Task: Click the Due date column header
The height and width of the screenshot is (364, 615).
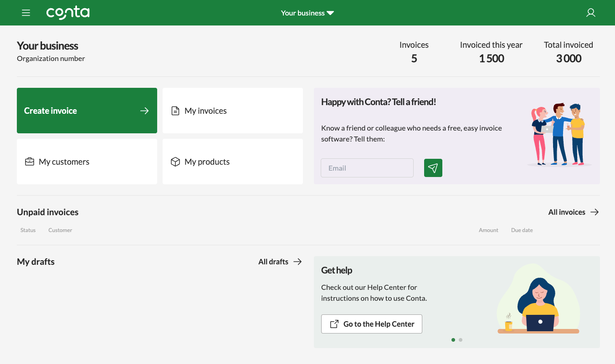Action: click(x=522, y=230)
